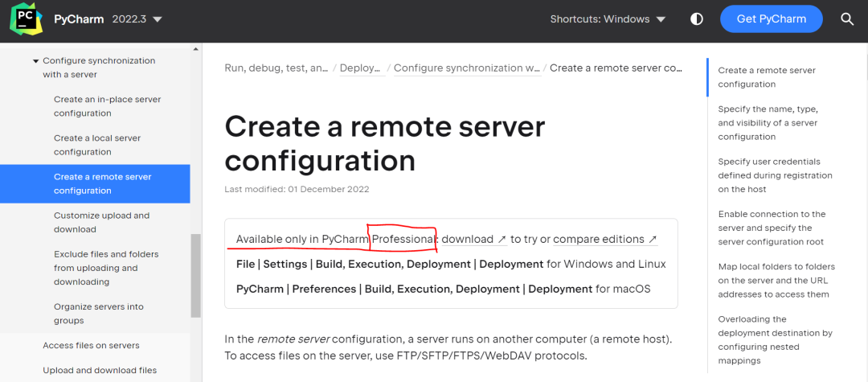Open Customize upload and download
Viewport: 868px width, 382px height.
[102, 223]
